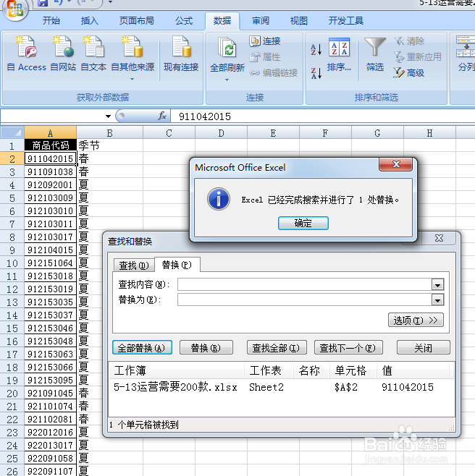Sort descending Z to A icon

pos(316,73)
